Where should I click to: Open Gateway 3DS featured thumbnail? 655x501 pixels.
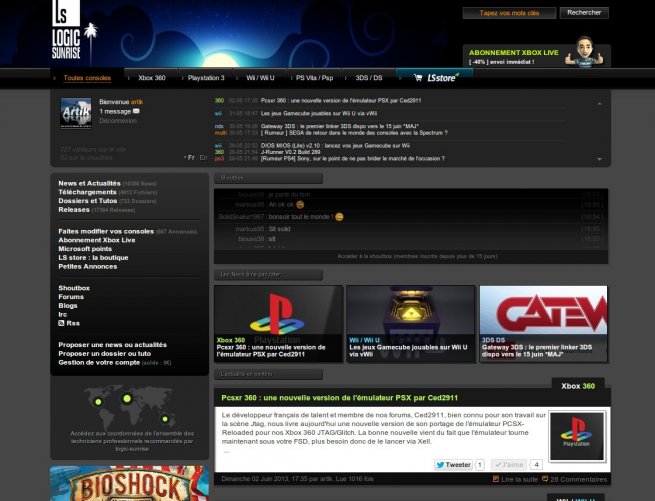(543, 324)
